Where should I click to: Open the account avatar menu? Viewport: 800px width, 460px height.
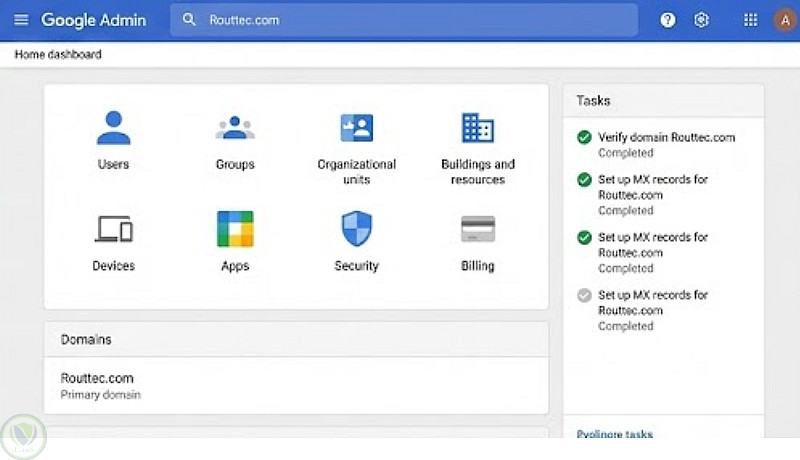[783, 20]
